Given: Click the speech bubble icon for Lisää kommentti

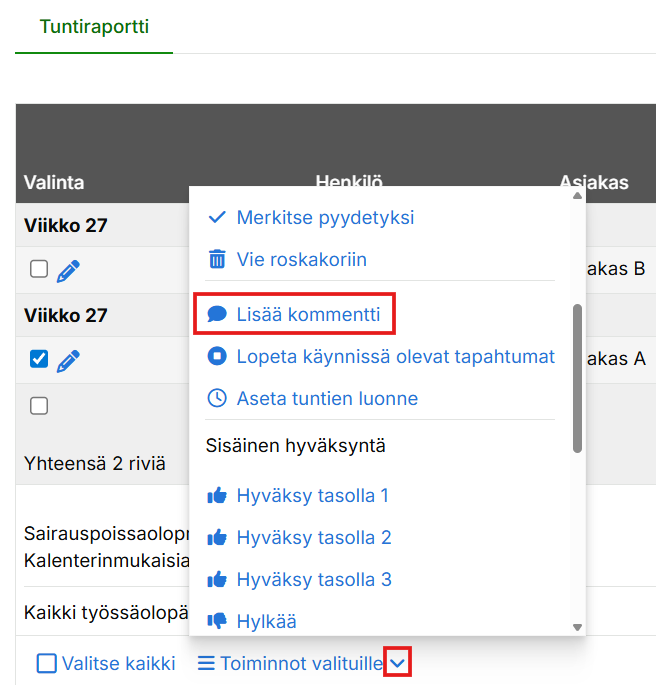Looking at the screenshot, I should 216,314.
